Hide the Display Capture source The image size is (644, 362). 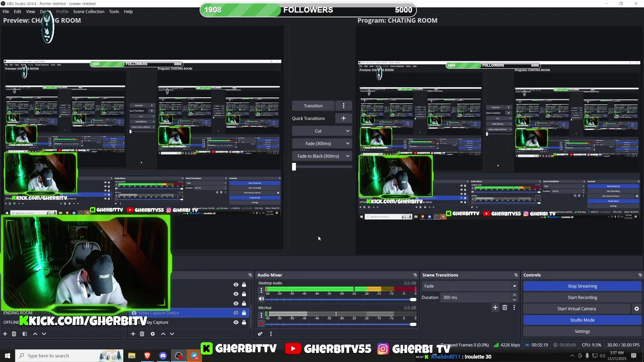pyautogui.click(x=236, y=322)
